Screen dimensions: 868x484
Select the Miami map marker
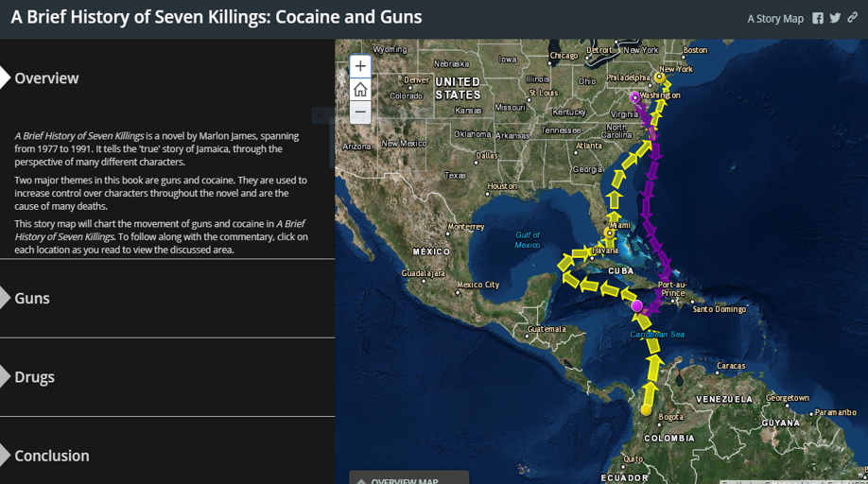tap(610, 233)
